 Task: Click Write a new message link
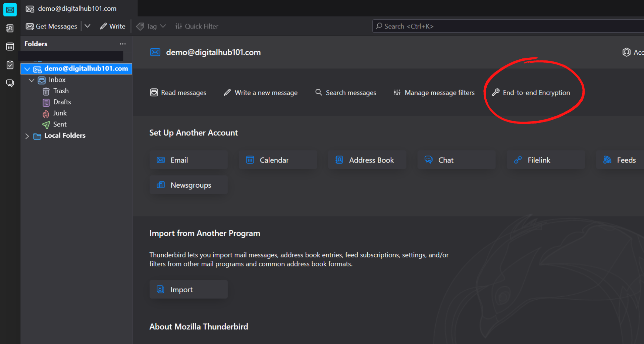(261, 93)
